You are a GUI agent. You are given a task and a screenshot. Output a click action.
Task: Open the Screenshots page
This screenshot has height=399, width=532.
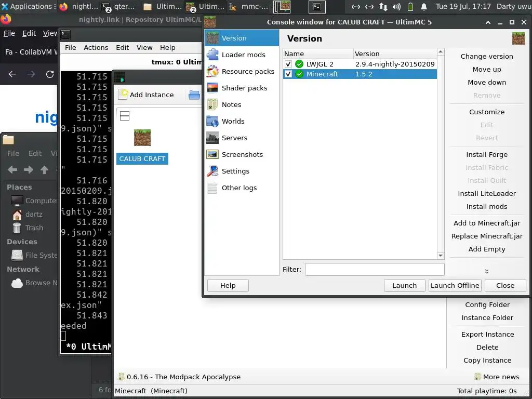242,154
